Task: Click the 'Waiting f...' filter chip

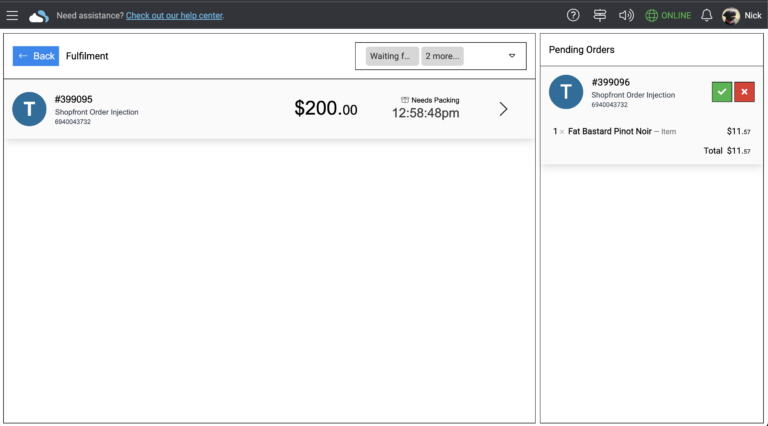Action: pos(392,56)
